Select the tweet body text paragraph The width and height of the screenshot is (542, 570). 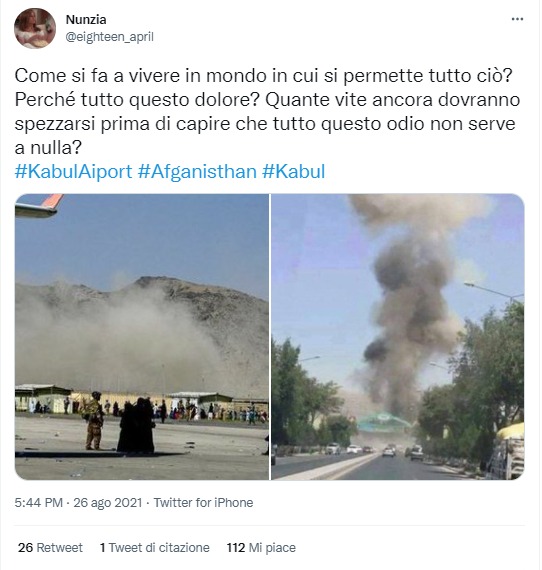[x=267, y=112]
